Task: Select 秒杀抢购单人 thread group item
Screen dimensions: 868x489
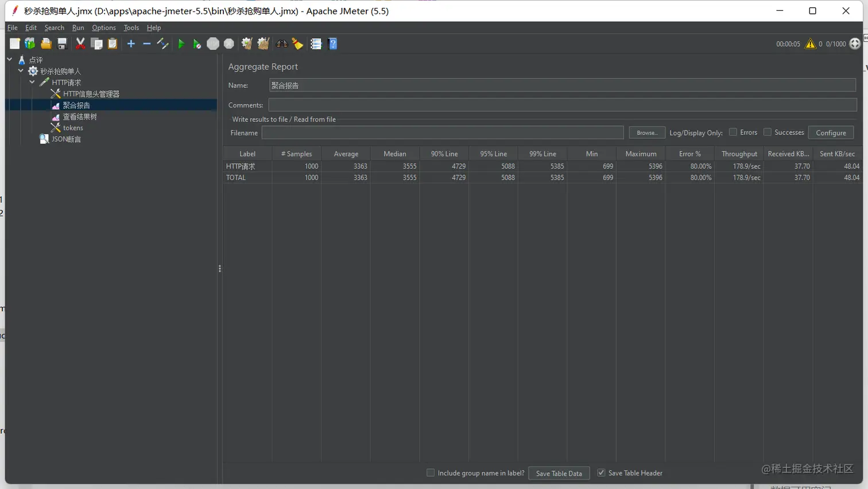Action: click(x=60, y=71)
